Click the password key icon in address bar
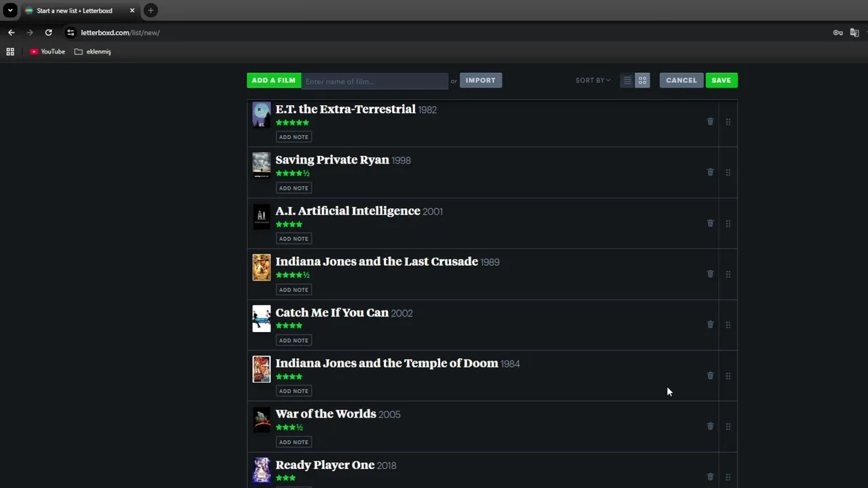This screenshot has height=488, width=868. point(838,33)
